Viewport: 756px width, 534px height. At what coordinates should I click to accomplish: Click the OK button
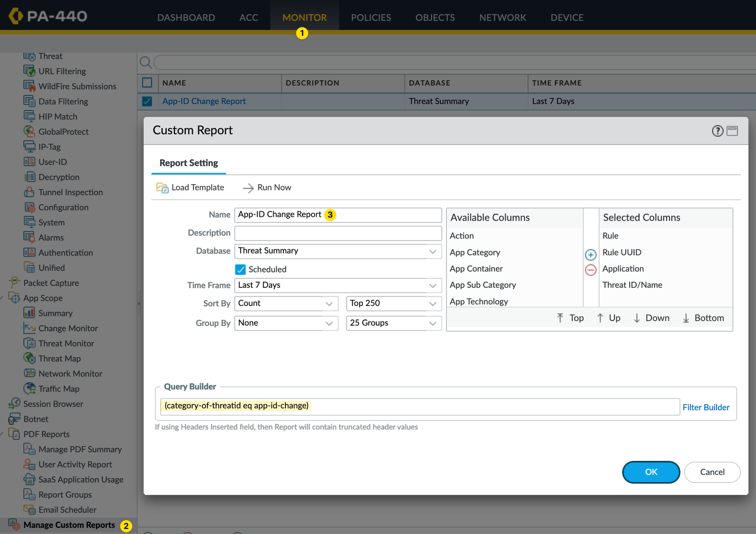(x=651, y=472)
